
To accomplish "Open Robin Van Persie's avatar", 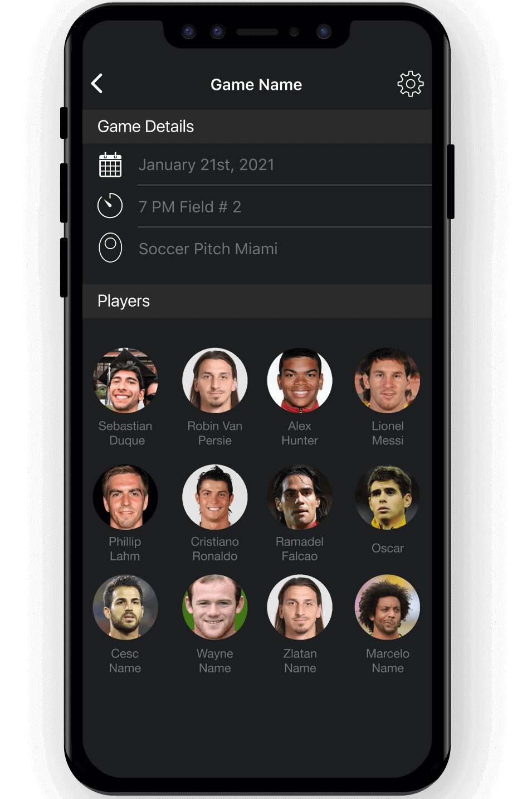I will (215, 380).
